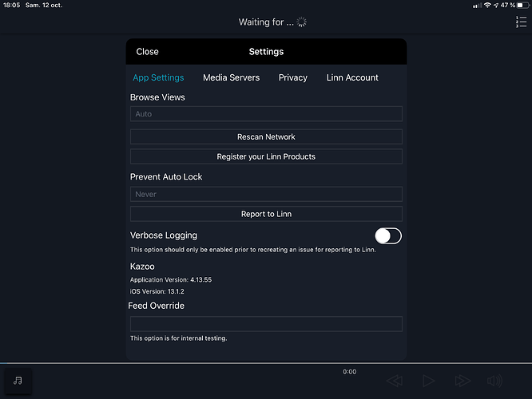Viewport: 532px width, 399px height.
Task: Switch to the Media Servers tab
Action: pyautogui.click(x=232, y=77)
